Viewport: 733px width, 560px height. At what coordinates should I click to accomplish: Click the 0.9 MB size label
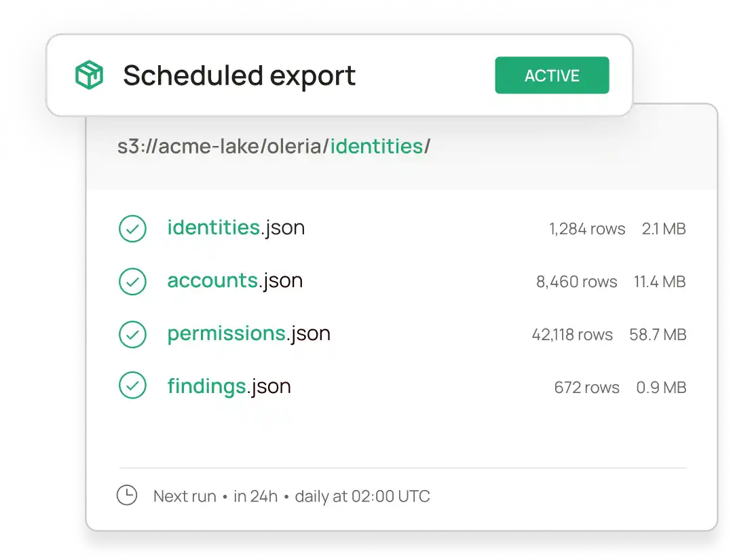click(661, 388)
